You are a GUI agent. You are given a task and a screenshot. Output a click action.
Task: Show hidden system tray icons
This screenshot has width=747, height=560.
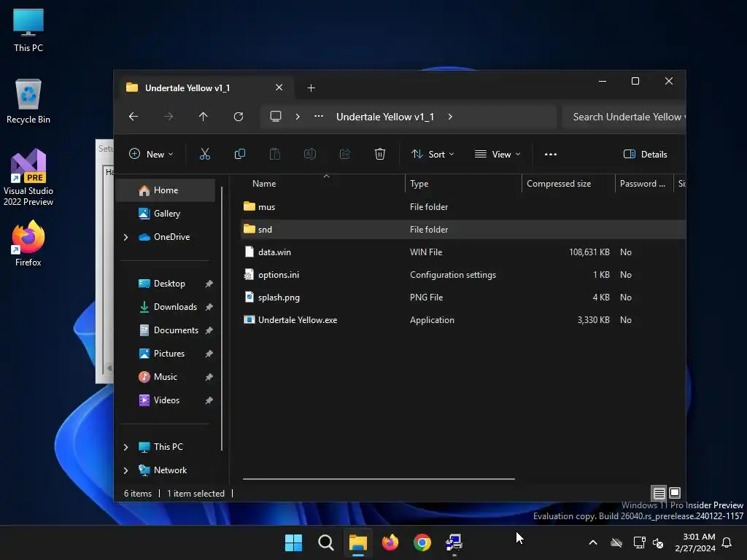(593, 542)
